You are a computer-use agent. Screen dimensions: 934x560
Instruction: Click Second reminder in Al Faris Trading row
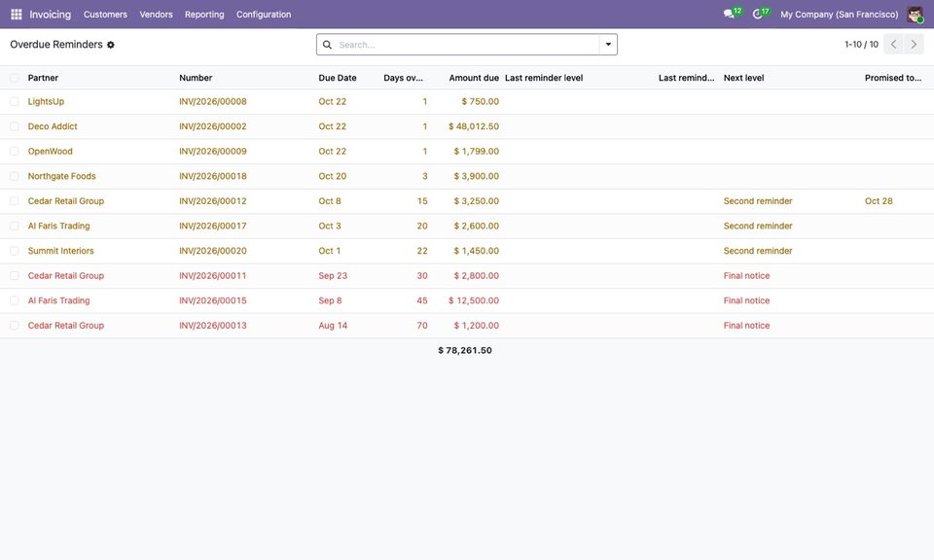[758, 227]
